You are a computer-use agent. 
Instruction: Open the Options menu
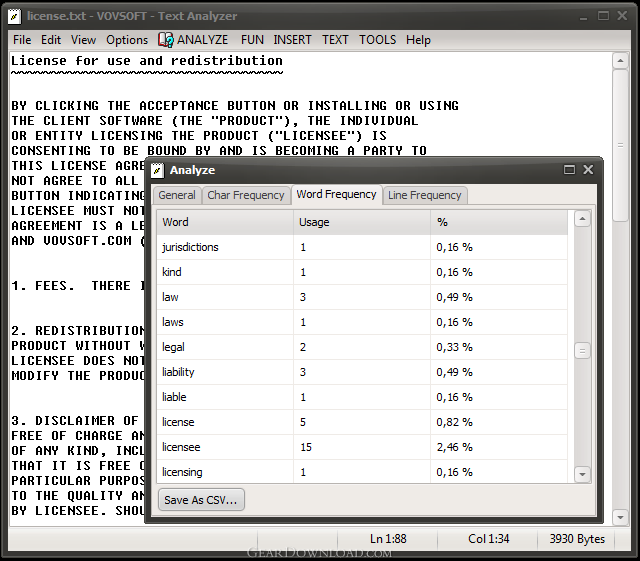tap(127, 40)
